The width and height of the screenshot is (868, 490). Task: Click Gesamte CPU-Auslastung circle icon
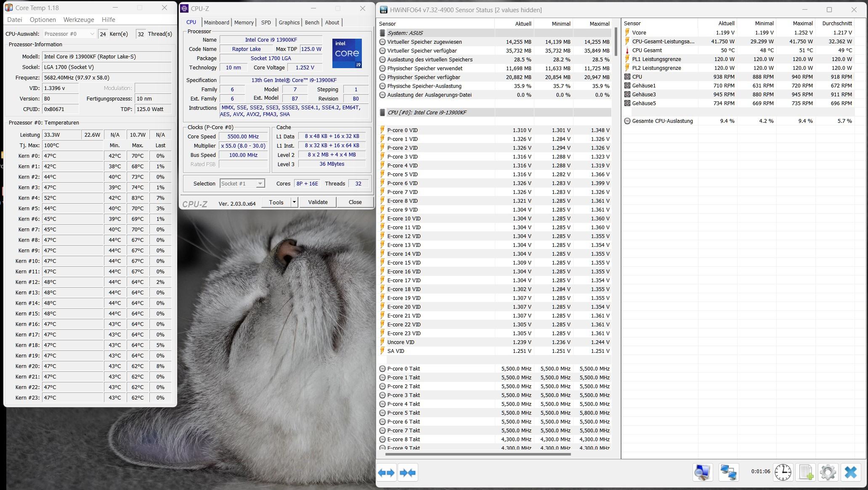point(627,121)
